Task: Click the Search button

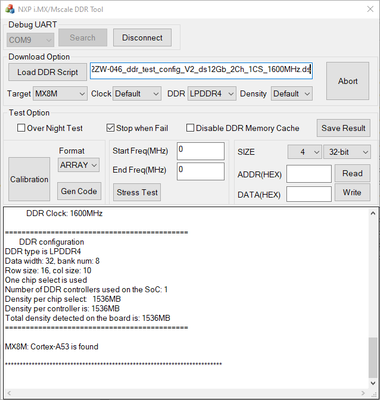Action: coord(83,38)
